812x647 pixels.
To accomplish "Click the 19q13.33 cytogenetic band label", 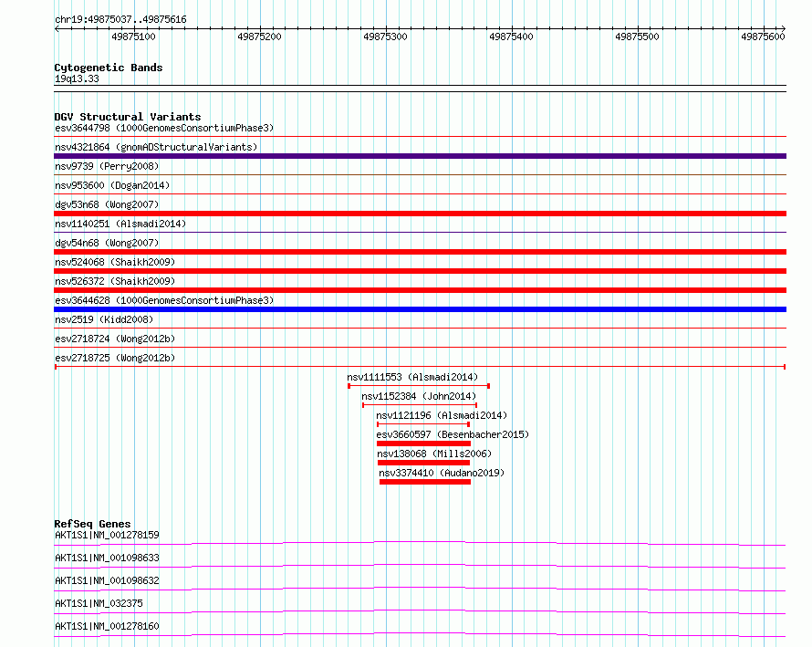I will tap(77, 78).
